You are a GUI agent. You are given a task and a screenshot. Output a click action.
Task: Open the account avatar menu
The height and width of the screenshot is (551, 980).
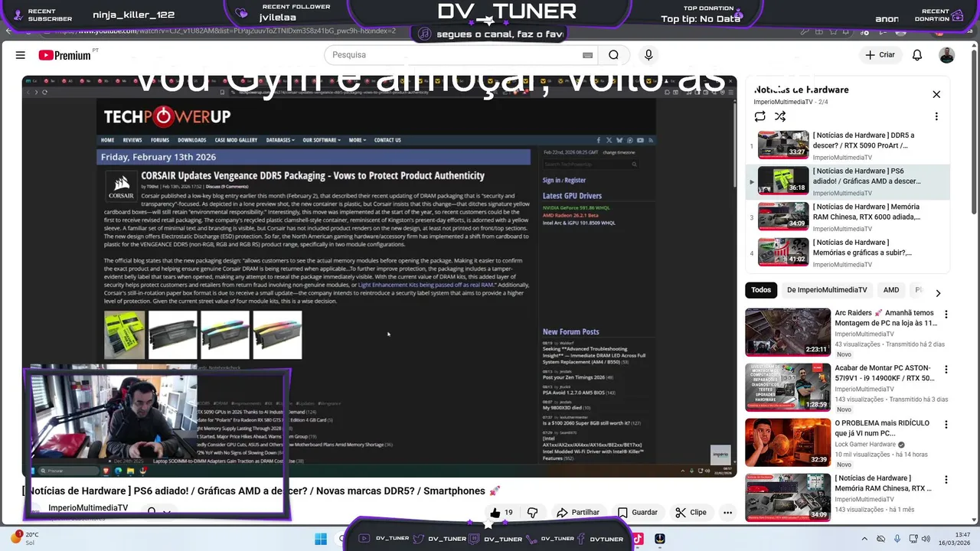[947, 55]
